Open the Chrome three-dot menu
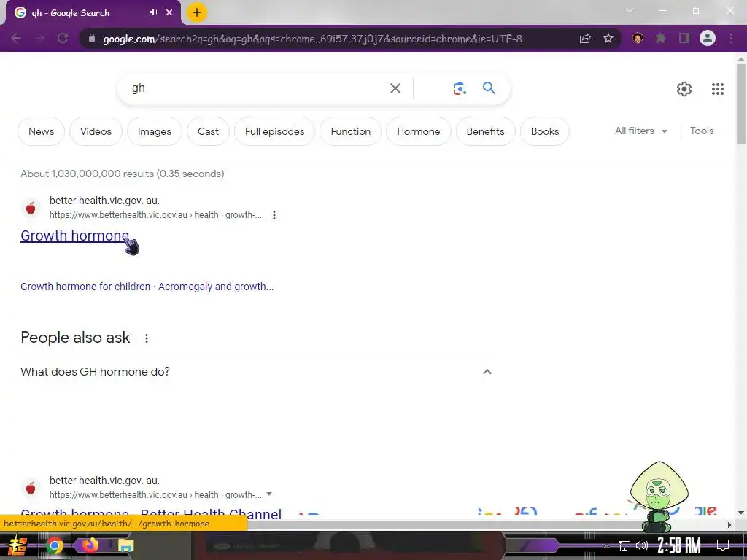 (731, 38)
